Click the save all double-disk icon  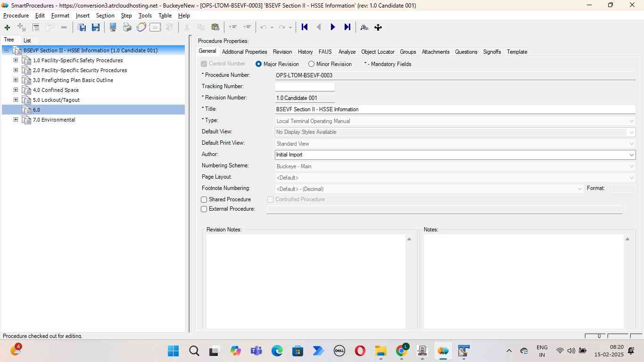click(x=82, y=27)
